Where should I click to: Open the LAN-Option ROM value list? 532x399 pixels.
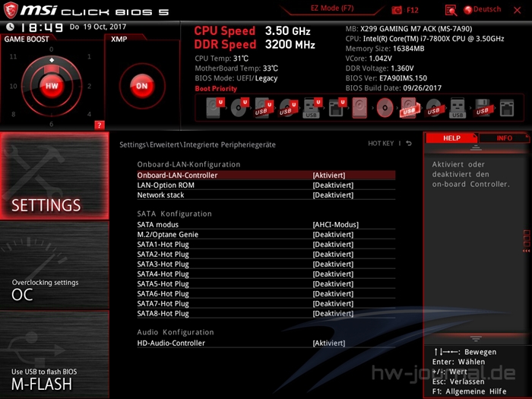coord(333,185)
